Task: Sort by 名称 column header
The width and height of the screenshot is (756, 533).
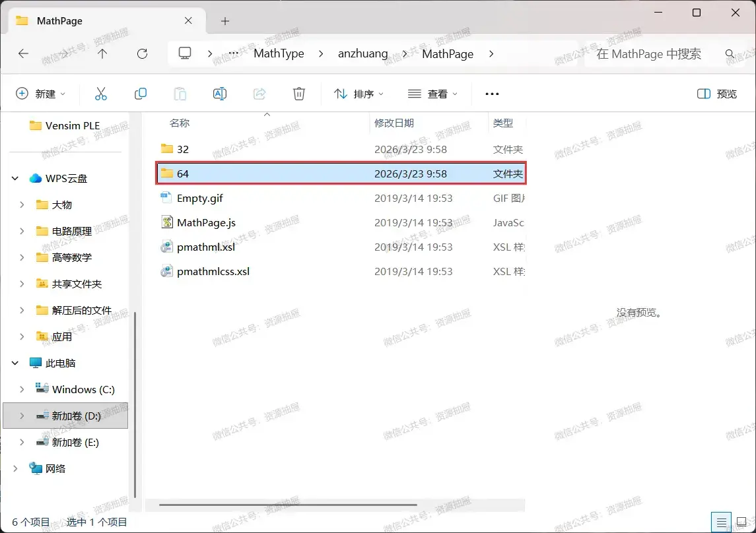Action: pos(180,123)
